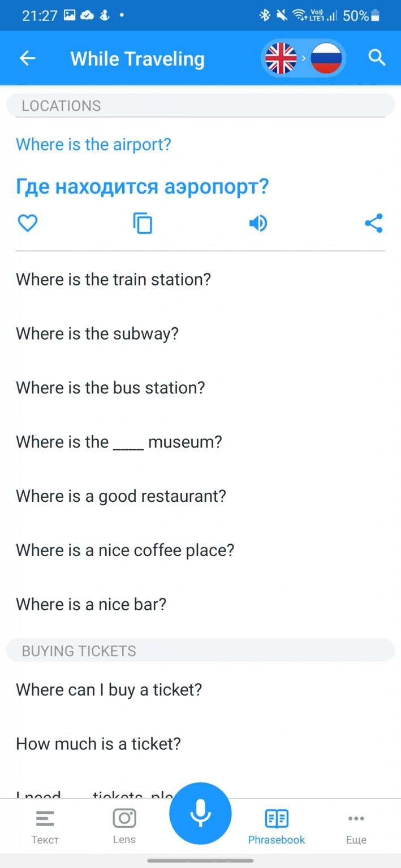
Task: Tap the Russian translation 'Где находится аэропорт?'
Action: point(142,186)
